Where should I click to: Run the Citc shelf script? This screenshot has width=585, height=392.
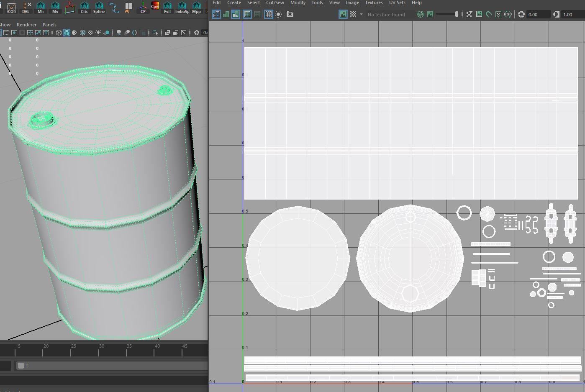[85, 7]
